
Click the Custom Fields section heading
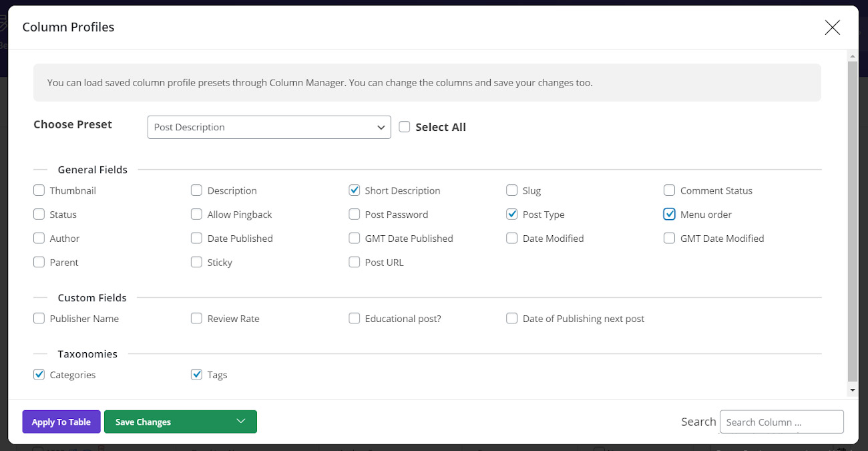[x=92, y=298]
